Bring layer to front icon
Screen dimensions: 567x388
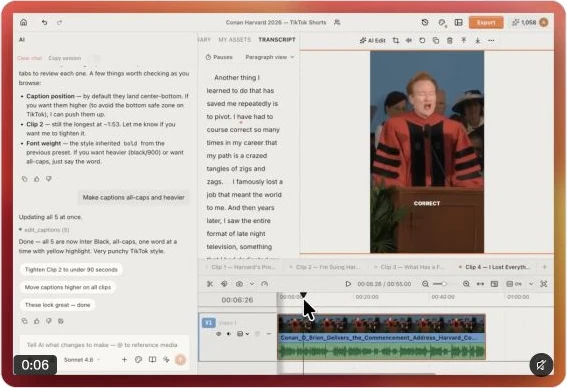coord(464,40)
